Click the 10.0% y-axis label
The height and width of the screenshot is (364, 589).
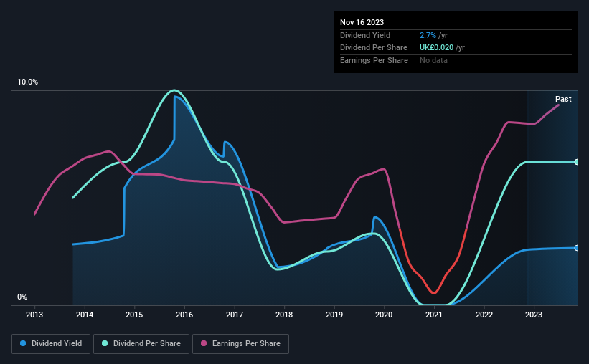pos(27,82)
